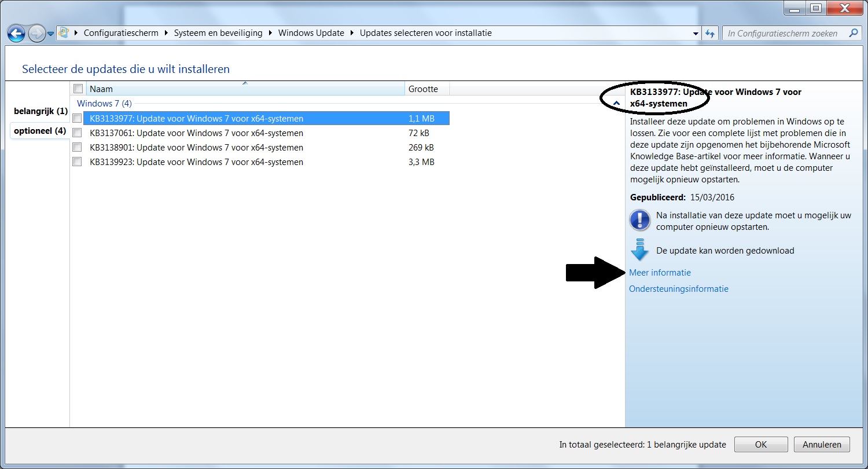
Task: Click the back navigation arrow
Action: 16,33
